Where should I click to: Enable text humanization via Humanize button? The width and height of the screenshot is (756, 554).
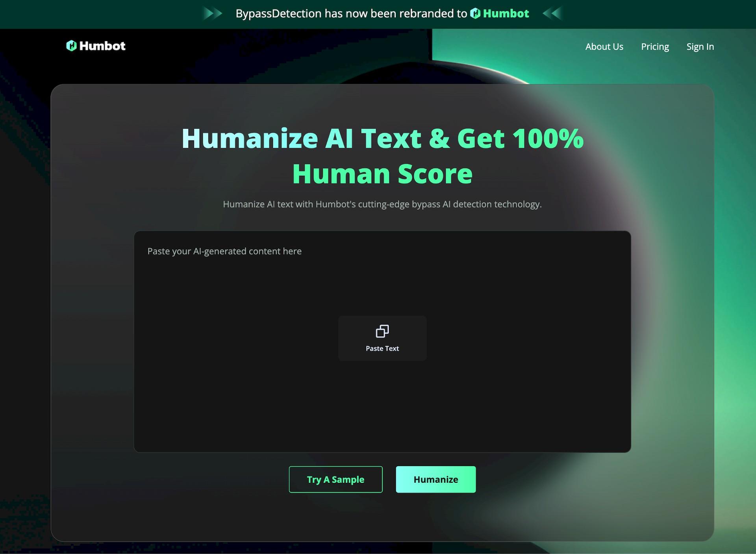click(435, 479)
